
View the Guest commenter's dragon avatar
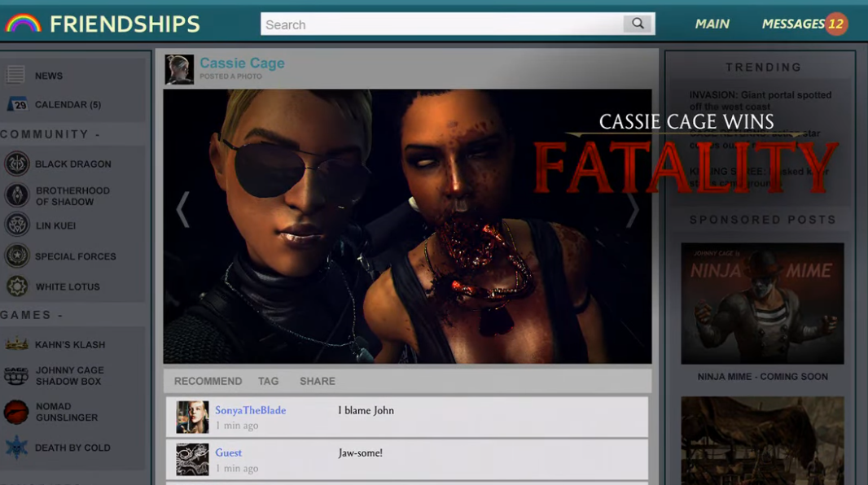coord(192,460)
